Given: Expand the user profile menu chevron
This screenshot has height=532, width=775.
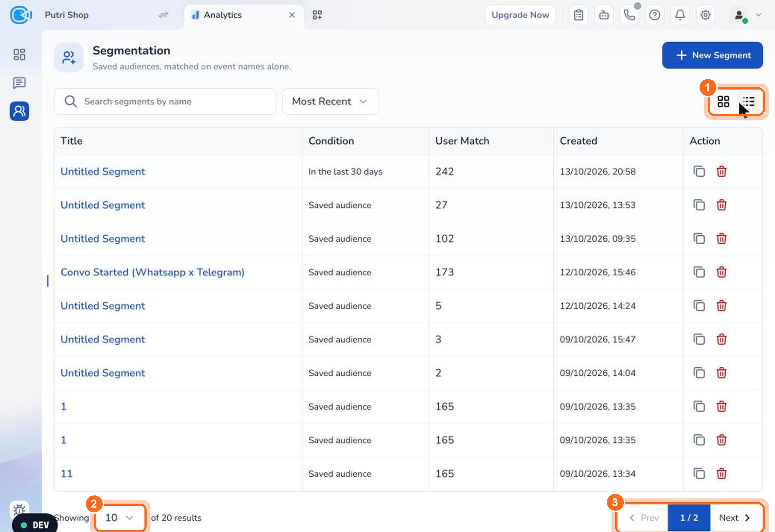Looking at the screenshot, I should pos(758,15).
